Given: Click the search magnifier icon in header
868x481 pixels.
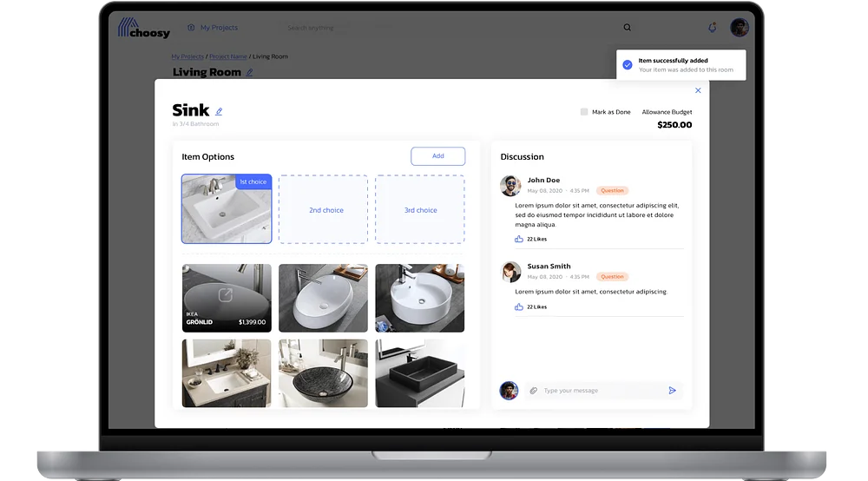Looking at the screenshot, I should tap(628, 27).
